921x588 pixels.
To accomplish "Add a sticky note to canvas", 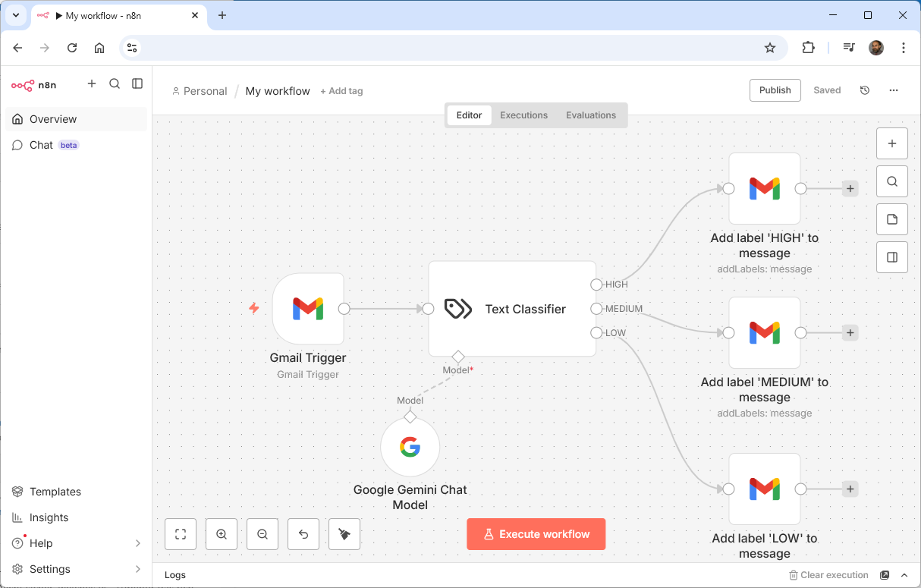I will [x=892, y=219].
